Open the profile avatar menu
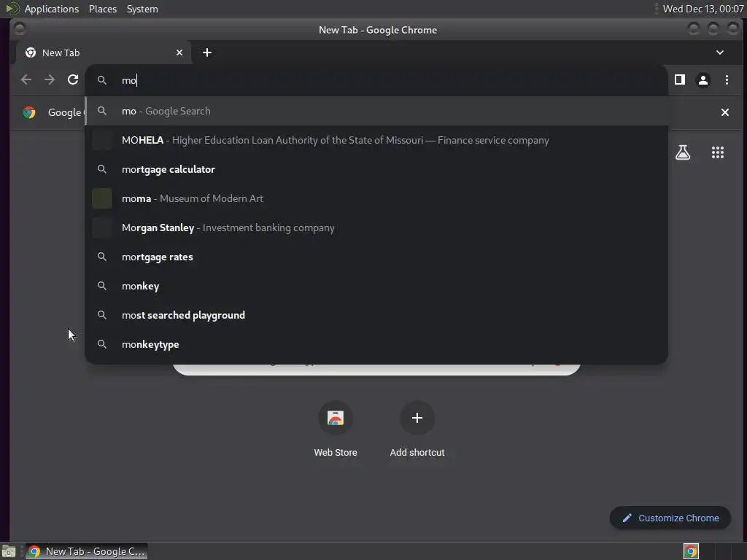The image size is (747, 560). pos(703,80)
